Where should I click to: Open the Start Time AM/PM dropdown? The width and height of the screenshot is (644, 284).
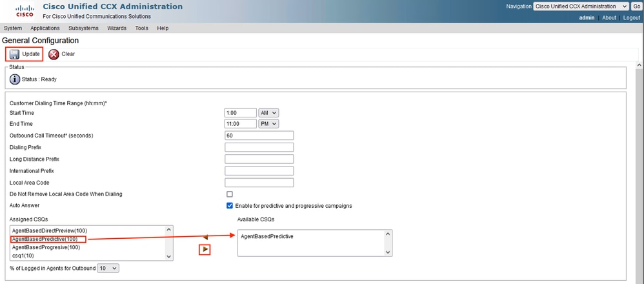point(268,112)
